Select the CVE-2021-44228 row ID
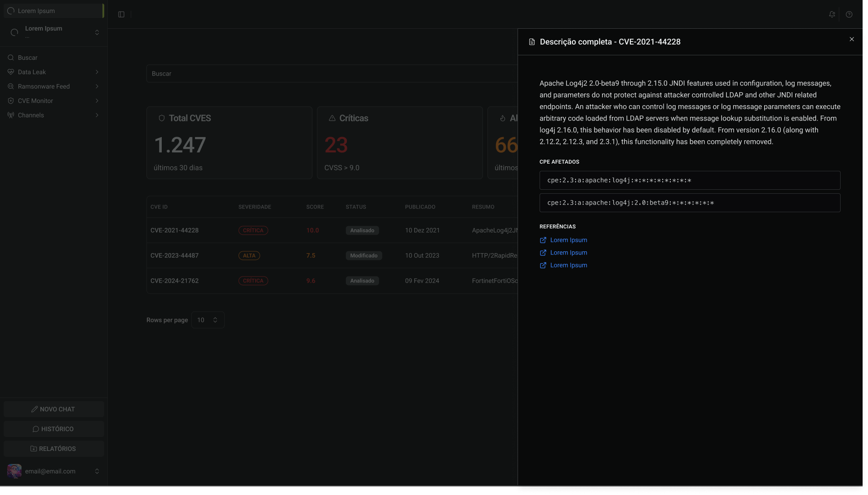Screen dimensions: 868x495 [174, 230]
